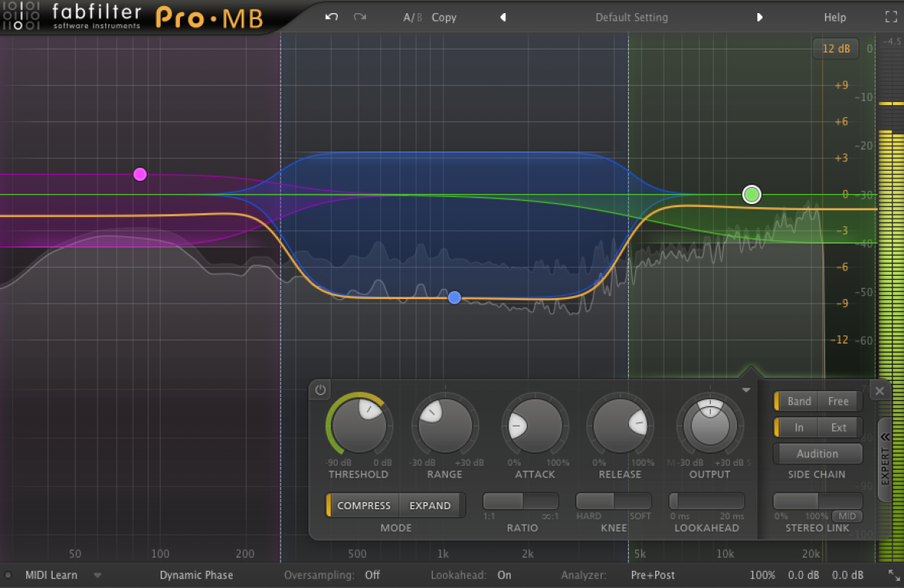
Task: Click the Copy button
Action: pyautogui.click(x=444, y=17)
